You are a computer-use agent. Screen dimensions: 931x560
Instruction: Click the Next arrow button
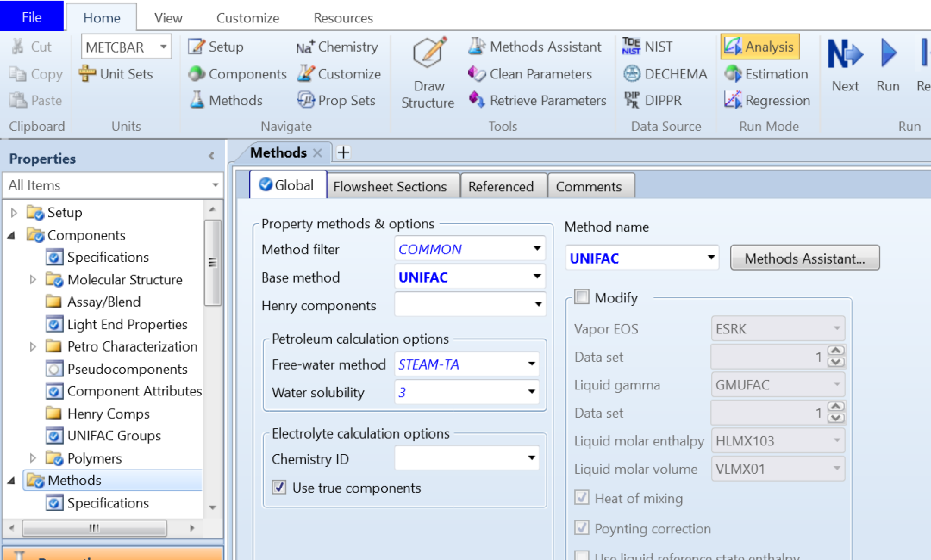coord(845,65)
